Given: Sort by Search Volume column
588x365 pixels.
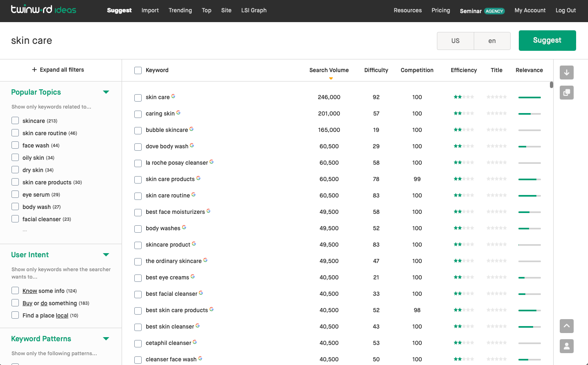Looking at the screenshot, I should (x=329, y=70).
